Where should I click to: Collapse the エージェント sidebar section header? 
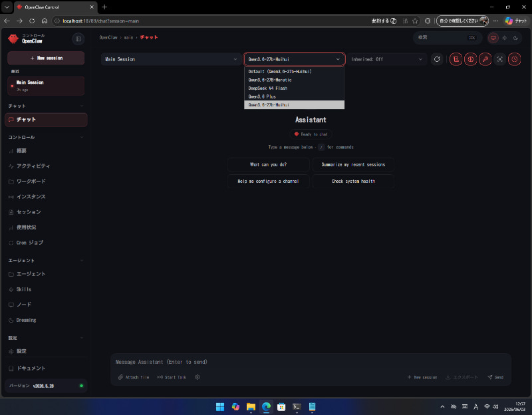pos(46,261)
